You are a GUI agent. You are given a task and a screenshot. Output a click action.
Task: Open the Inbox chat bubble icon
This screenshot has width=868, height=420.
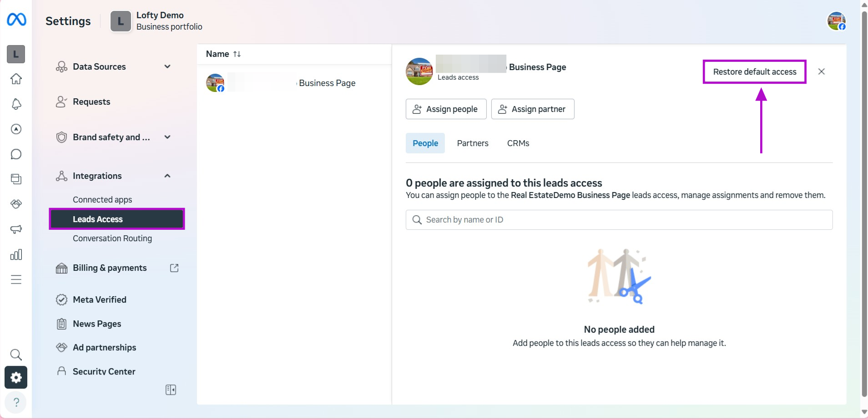pos(16,154)
